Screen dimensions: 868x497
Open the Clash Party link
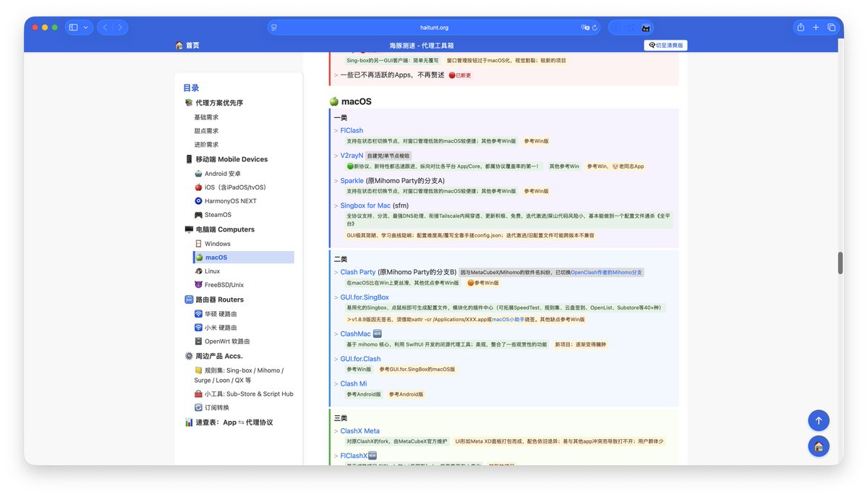point(358,273)
